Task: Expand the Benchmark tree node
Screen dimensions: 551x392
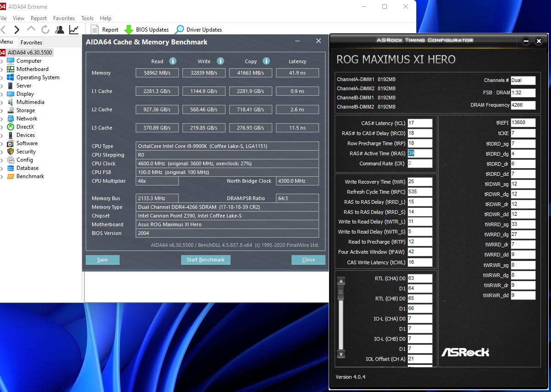Action: (2, 176)
